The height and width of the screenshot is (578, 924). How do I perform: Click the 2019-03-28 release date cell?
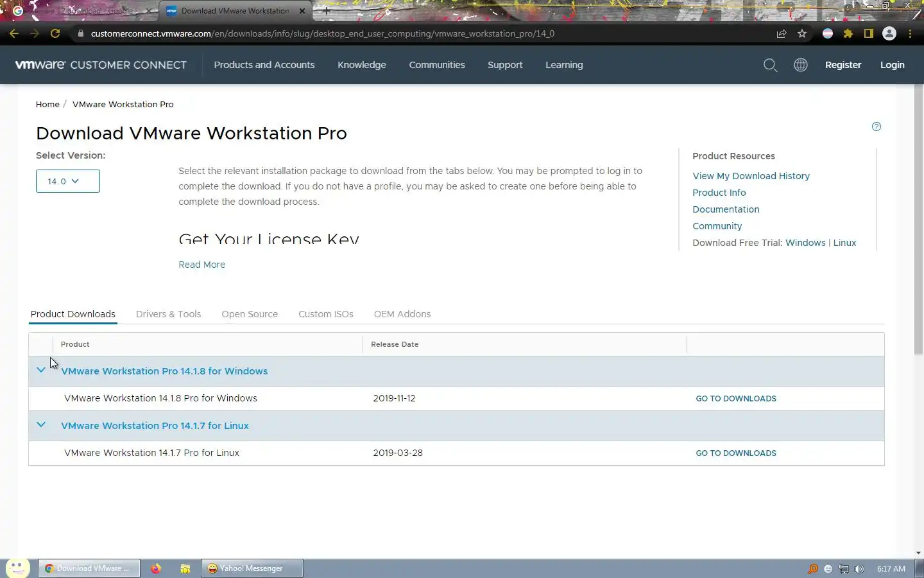click(398, 453)
